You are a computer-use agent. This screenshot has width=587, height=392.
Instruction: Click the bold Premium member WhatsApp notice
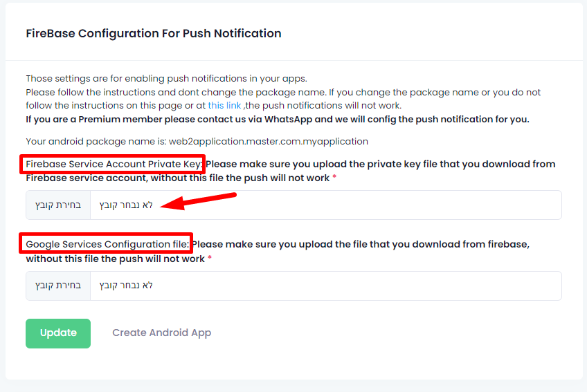tap(277, 119)
